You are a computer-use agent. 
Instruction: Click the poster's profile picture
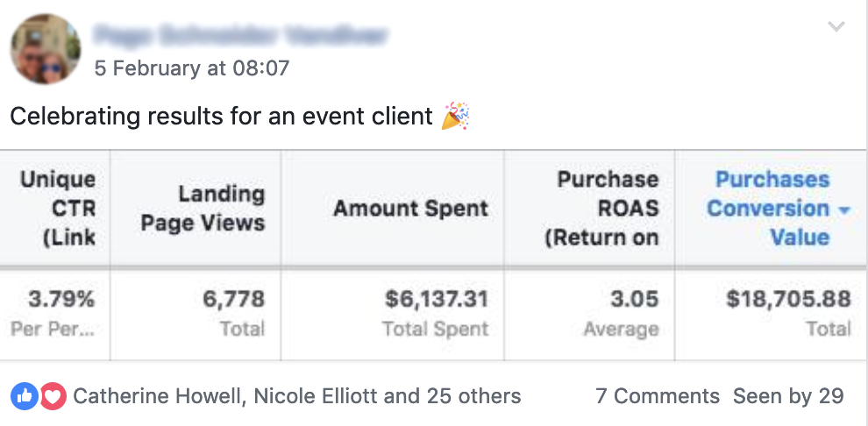(46, 49)
